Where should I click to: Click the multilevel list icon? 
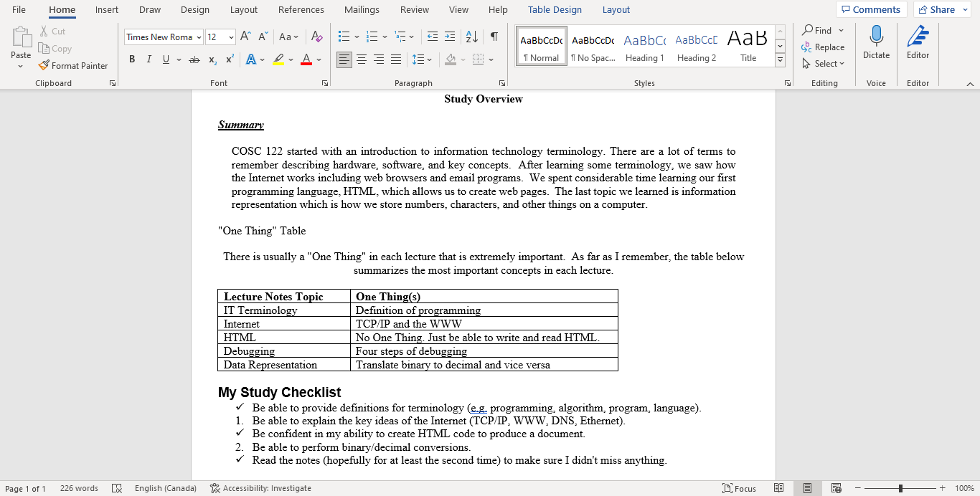[400, 37]
